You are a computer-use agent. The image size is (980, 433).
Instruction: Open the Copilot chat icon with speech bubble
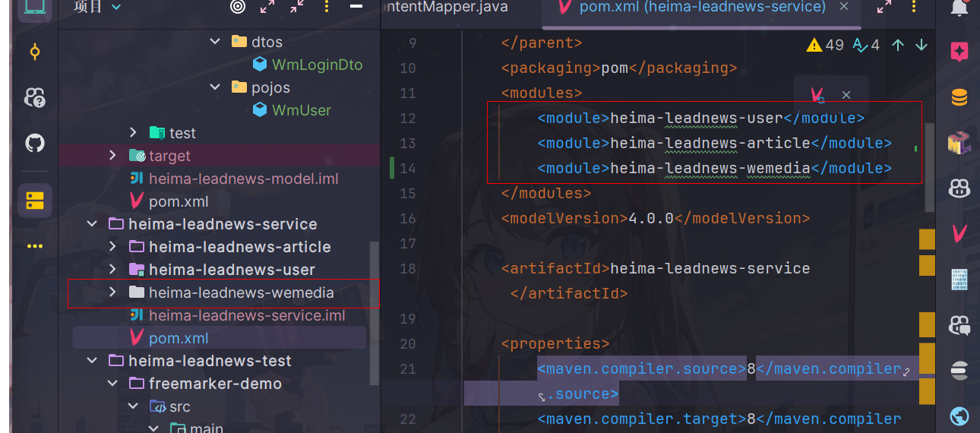[959, 325]
